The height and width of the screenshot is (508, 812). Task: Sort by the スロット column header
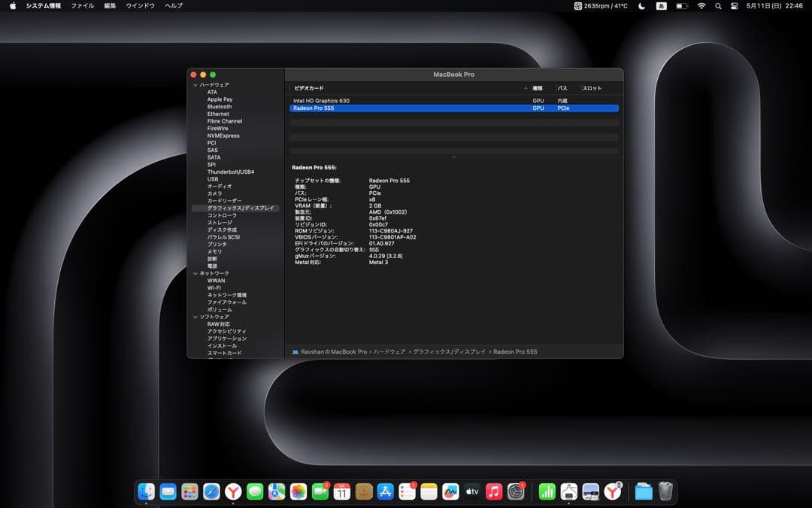592,89
